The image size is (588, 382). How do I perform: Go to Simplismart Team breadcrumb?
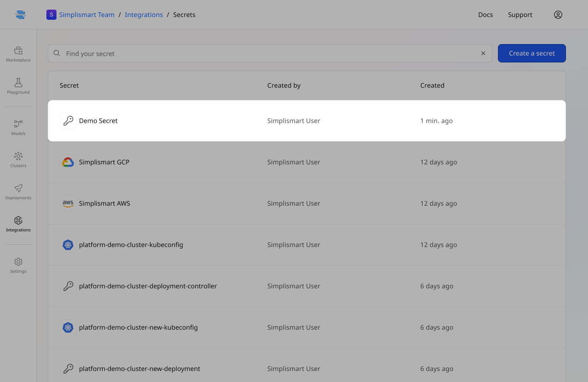pyautogui.click(x=87, y=15)
